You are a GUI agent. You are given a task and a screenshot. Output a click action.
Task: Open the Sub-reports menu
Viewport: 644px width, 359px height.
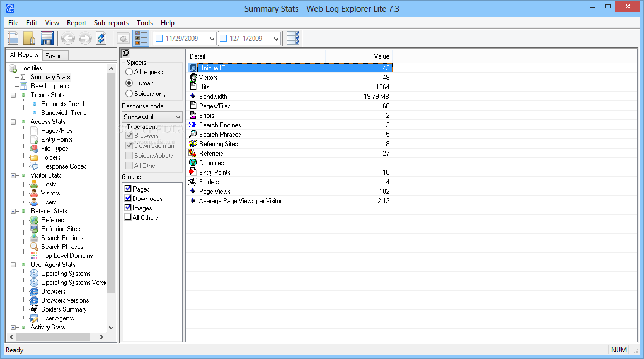point(112,23)
